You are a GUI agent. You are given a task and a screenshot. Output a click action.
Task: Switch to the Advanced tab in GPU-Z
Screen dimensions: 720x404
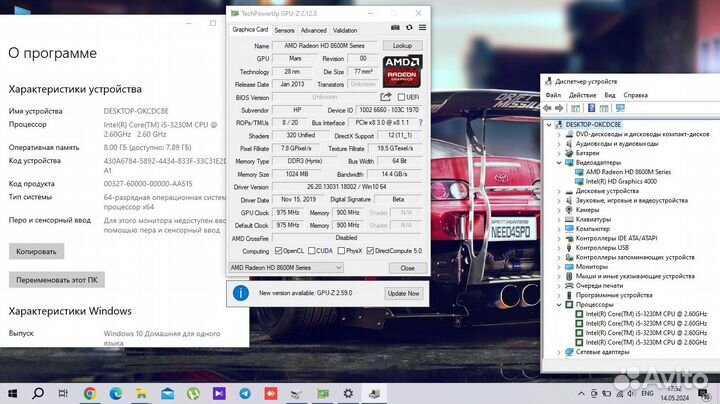click(x=314, y=30)
